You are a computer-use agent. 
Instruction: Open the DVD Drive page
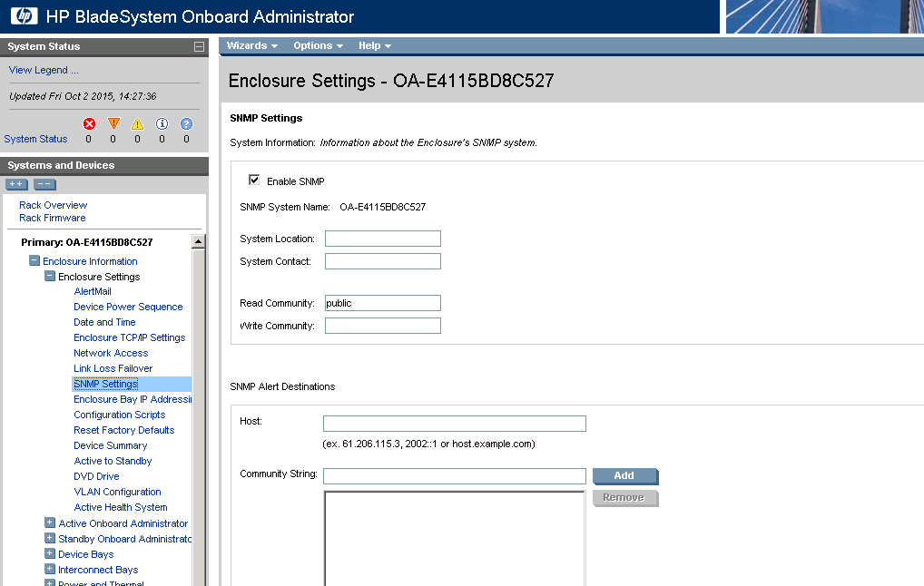pyautogui.click(x=96, y=476)
